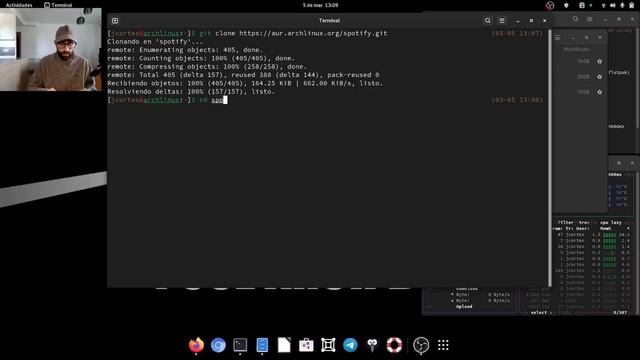Click the Resolviendo deltas line in the terminal
The width and height of the screenshot is (640, 360).
click(x=191, y=92)
